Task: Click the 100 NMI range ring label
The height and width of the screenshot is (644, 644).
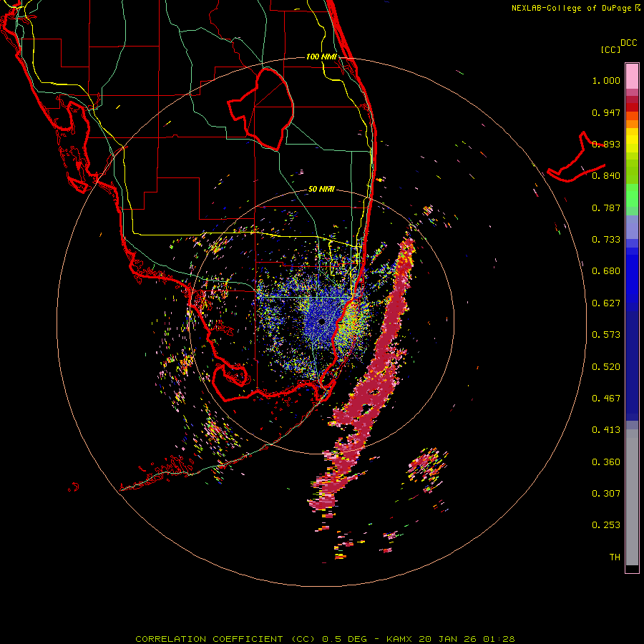Action: click(x=321, y=57)
